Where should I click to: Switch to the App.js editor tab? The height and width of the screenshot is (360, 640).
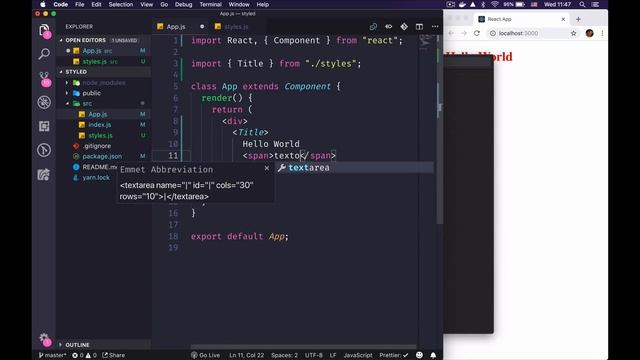coord(176,27)
